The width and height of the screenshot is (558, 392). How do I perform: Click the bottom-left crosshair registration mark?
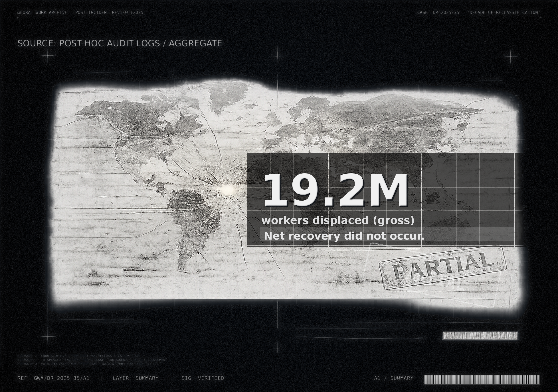click(x=48, y=336)
